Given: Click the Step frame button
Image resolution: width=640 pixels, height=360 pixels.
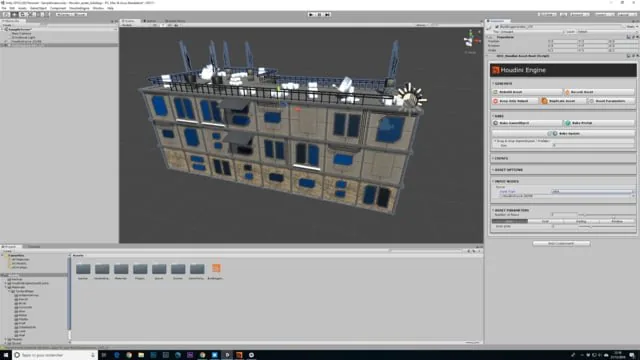Looking at the screenshot, I should 327,14.
